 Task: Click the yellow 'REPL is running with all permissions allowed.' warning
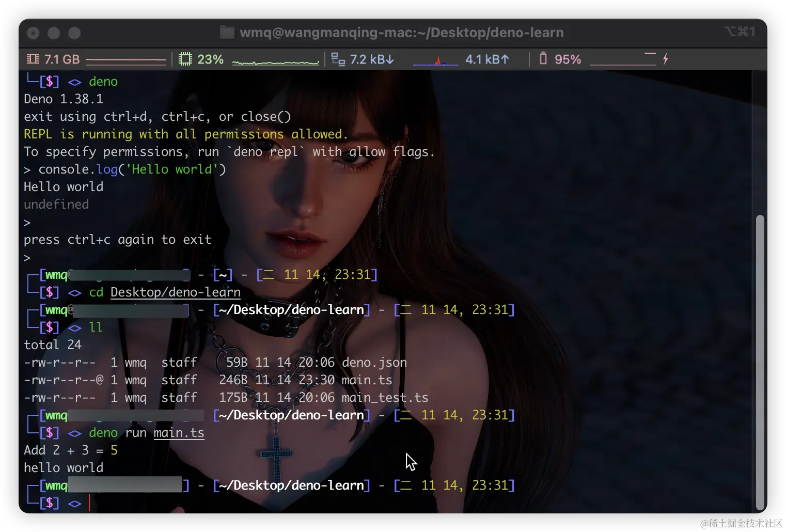[x=186, y=134]
